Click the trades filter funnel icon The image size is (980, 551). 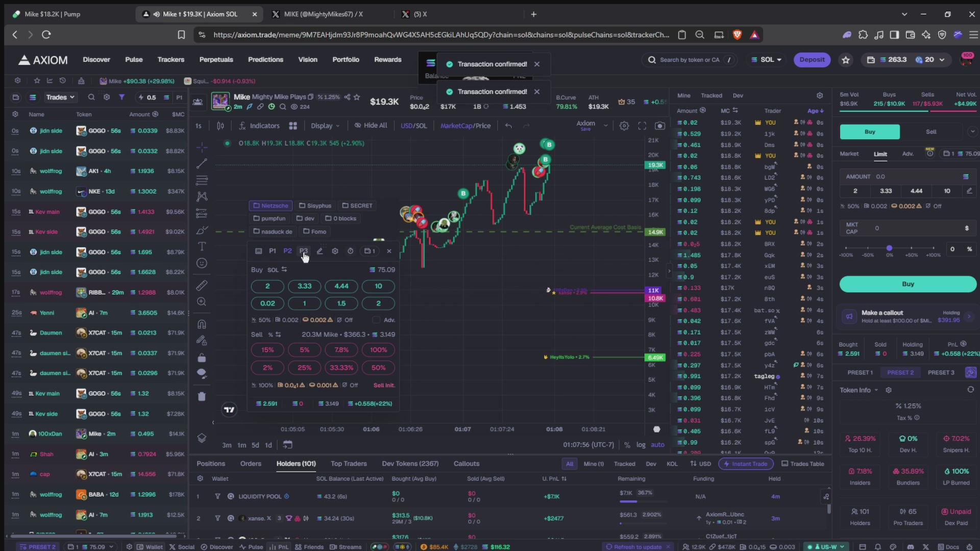tap(122, 97)
